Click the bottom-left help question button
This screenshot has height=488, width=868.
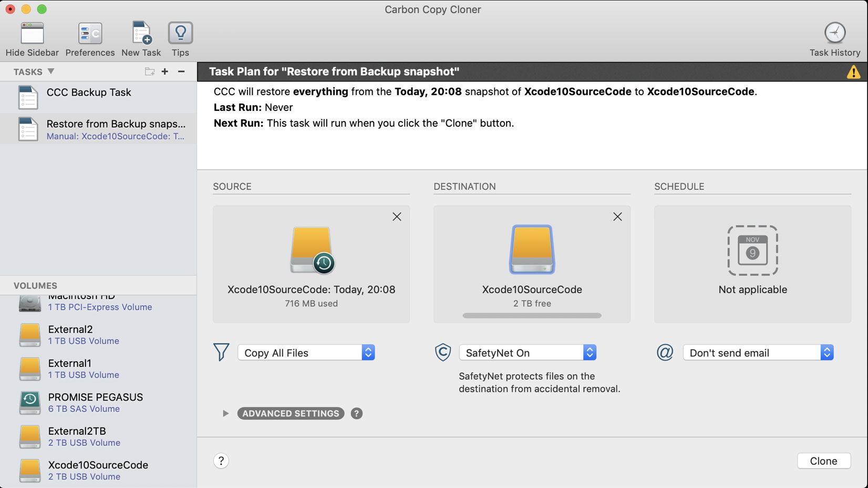(x=221, y=461)
